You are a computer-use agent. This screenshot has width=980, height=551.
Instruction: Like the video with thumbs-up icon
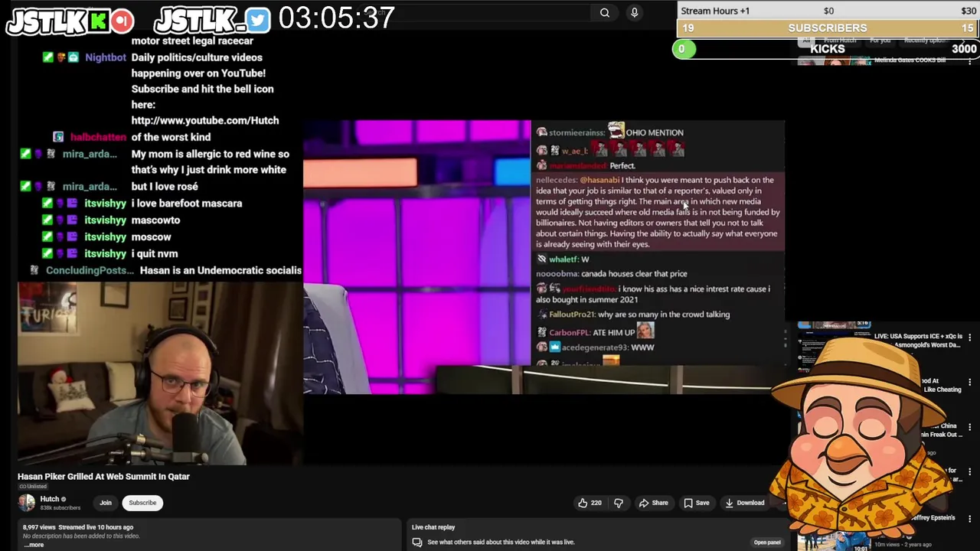(x=583, y=503)
